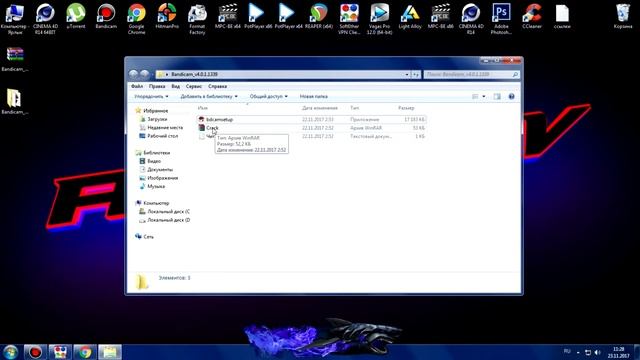The width and height of the screenshot is (640, 360).
Task: Click the Explorer back navigation button
Action: click(133, 74)
